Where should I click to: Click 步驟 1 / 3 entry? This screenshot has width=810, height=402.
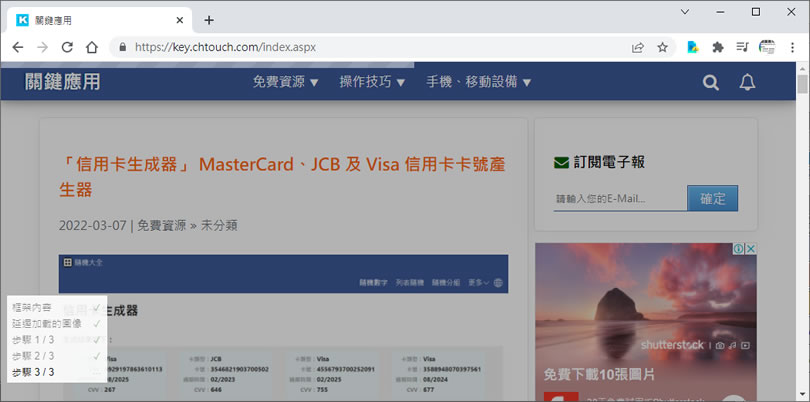coord(56,339)
